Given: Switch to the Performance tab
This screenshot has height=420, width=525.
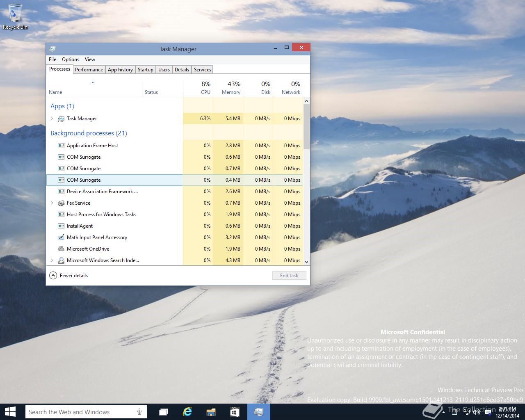Looking at the screenshot, I should 89,70.
